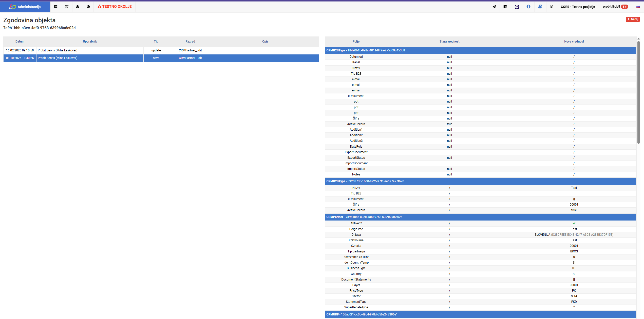Click the 'Zgodovina objekta' page title
644x319 pixels.
(29, 20)
